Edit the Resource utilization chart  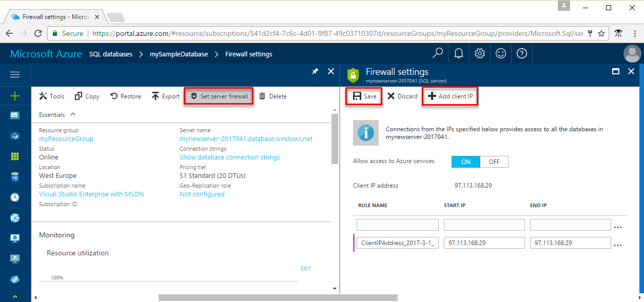305,268
